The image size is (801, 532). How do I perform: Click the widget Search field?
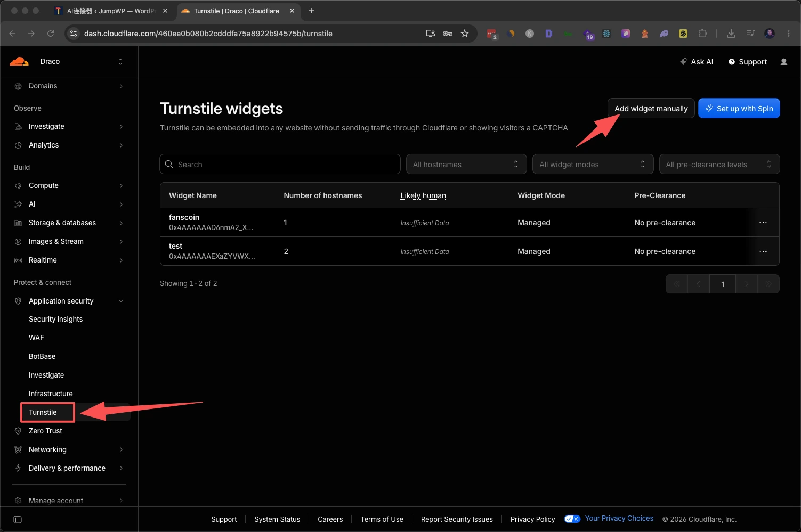point(280,165)
